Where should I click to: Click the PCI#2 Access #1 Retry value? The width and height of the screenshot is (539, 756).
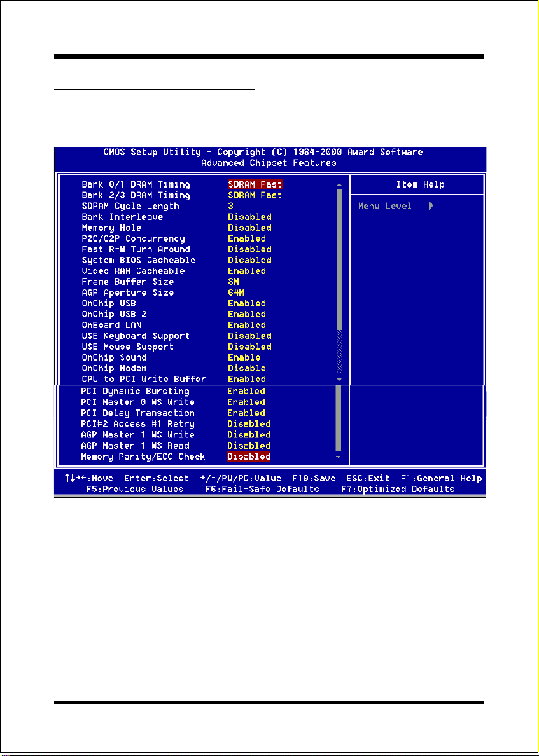[249, 424]
